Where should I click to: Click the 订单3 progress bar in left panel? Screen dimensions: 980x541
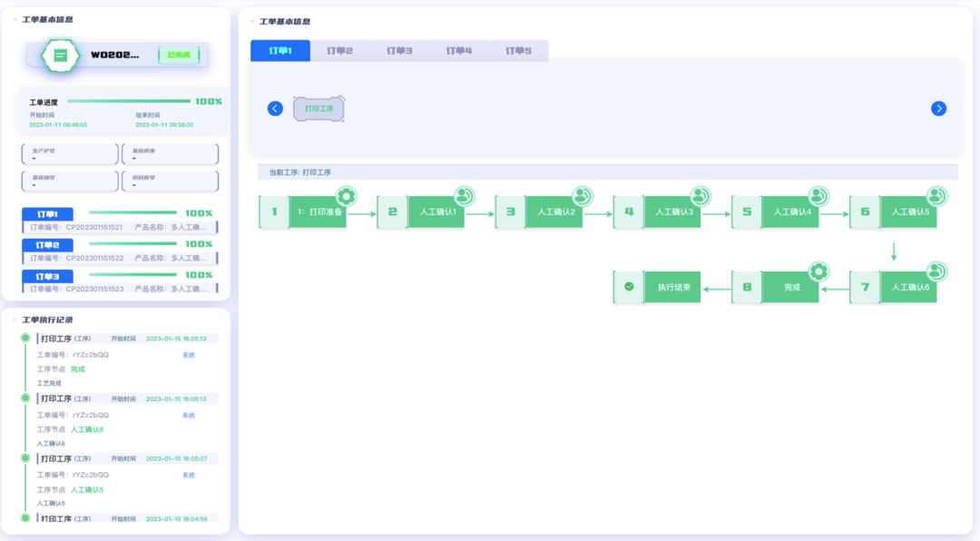132,274
